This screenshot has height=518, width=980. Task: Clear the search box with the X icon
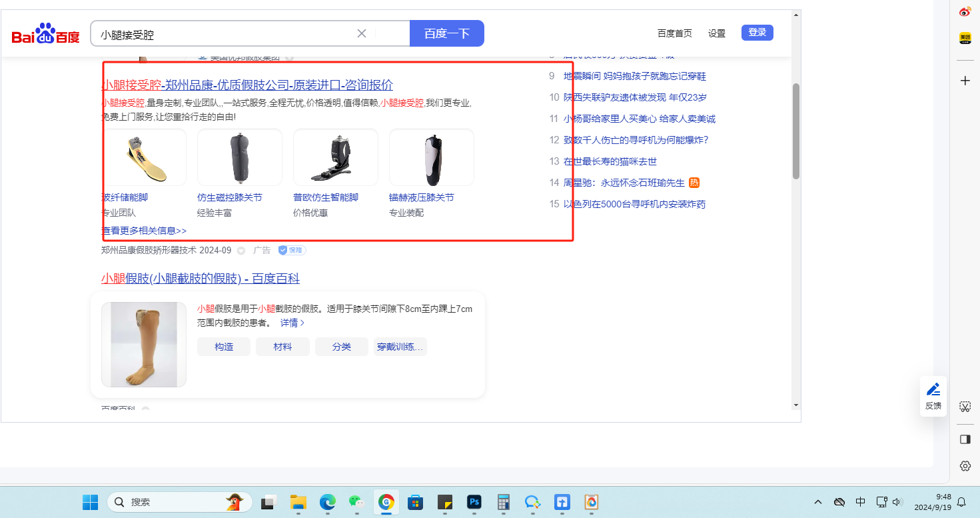(362, 33)
